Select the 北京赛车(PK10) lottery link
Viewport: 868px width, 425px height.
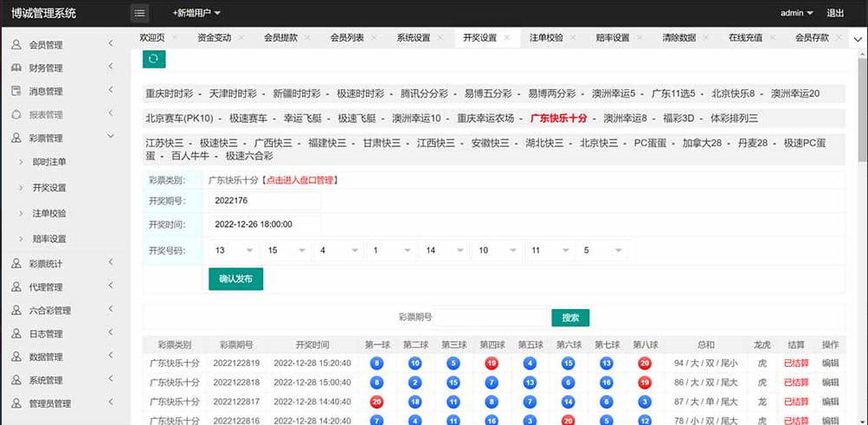(179, 118)
